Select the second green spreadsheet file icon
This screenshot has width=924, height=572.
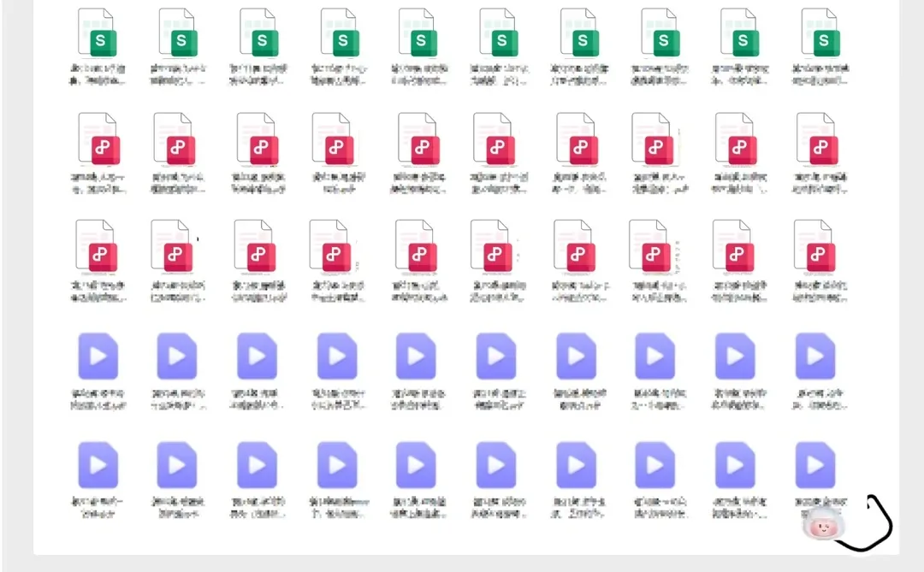tap(178, 32)
